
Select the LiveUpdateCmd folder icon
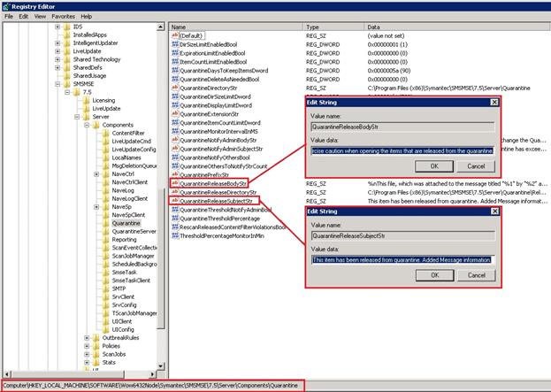click(x=104, y=141)
